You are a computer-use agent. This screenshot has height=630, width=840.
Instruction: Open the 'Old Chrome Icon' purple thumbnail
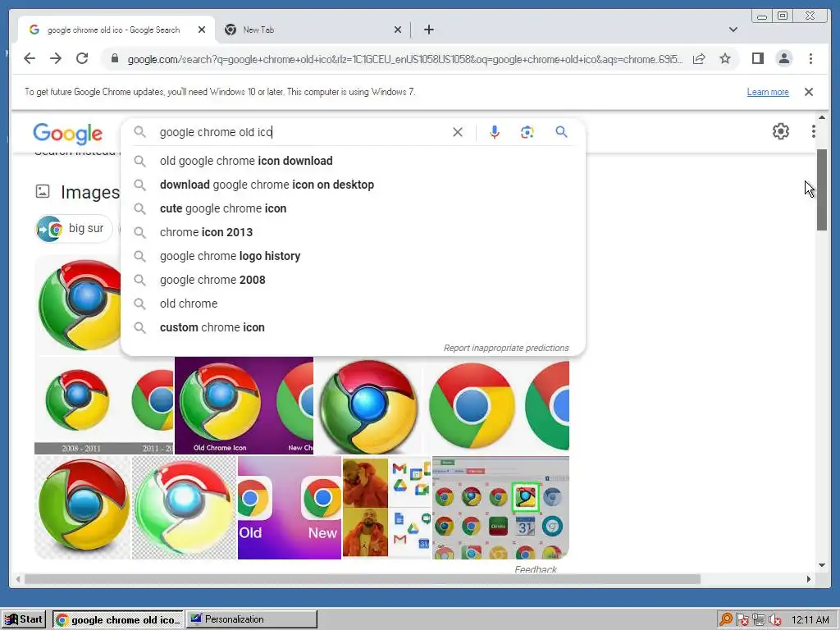[244, 405]
